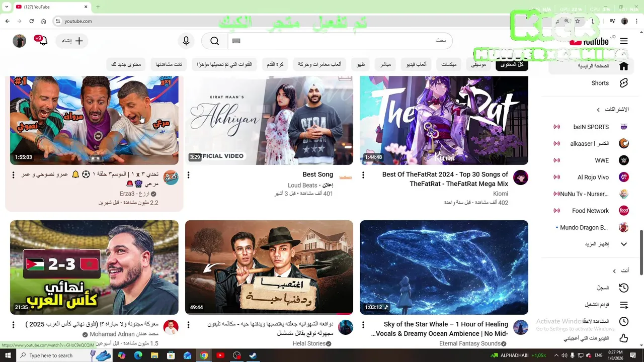Open the YouTube hamburger guide menu

click(624, 41)
